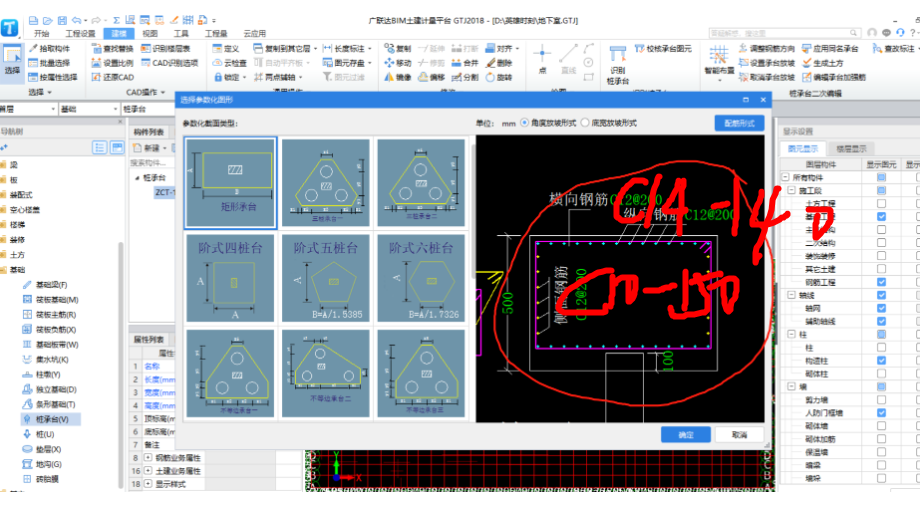This screenshot has width=920, height=505.
Task: Click 还原CAD tool
Action: (x=113, y=77)
